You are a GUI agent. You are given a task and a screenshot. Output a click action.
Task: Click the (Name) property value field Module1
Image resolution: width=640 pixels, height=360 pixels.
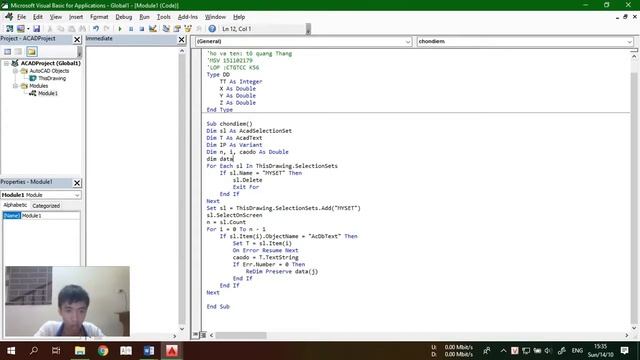pos(50,216)
